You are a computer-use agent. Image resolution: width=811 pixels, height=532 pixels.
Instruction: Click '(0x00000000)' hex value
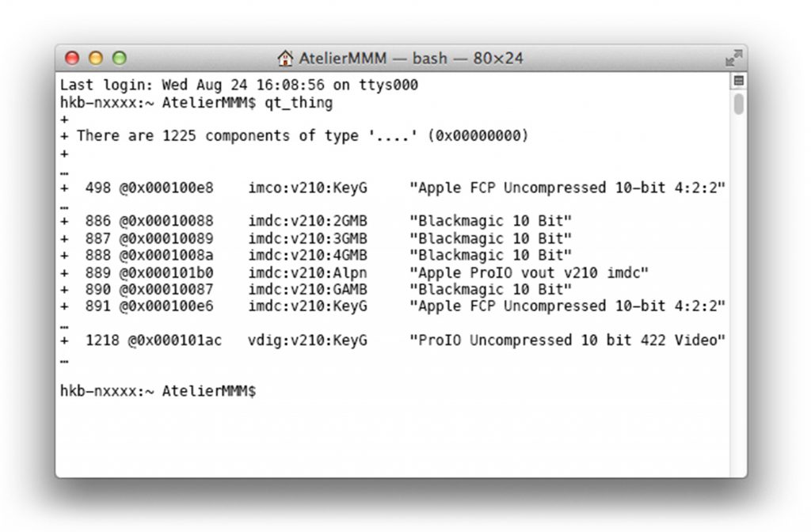coord(478,136)
